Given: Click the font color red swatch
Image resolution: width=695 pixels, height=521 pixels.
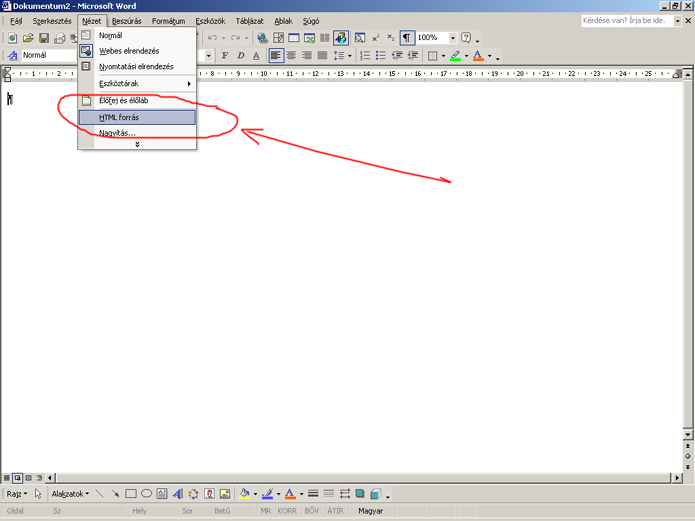Looking at the screenshot, I should pos(478,56).
